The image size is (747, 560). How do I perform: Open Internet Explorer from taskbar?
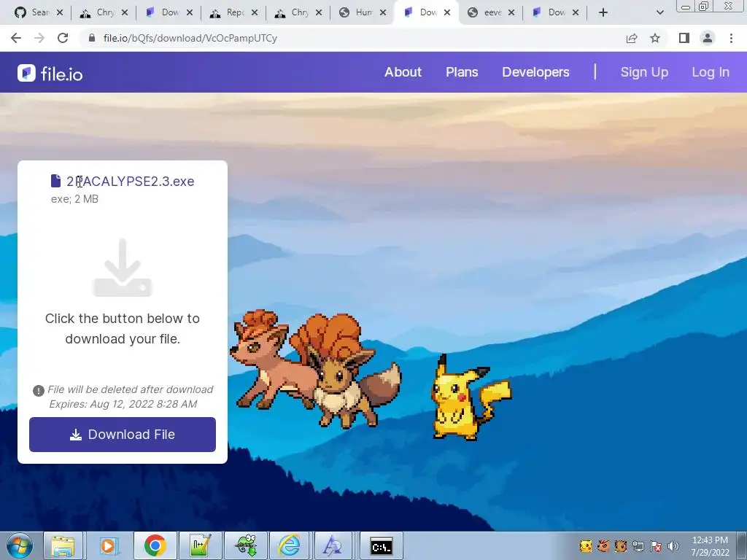(290, 545)
